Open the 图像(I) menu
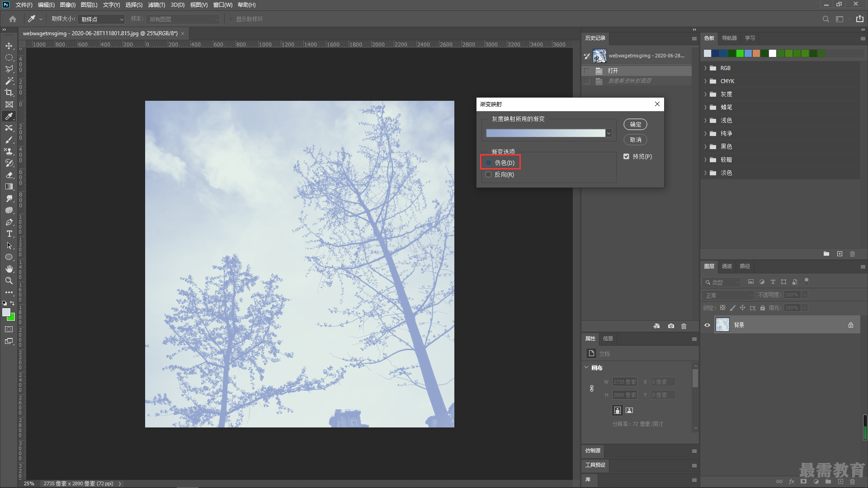 click(68, 5)
